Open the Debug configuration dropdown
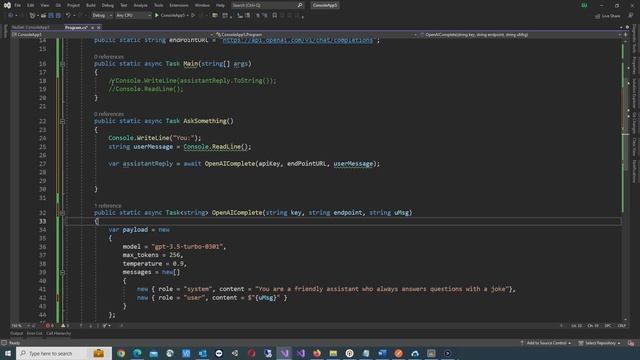Viewport: 640px width, 360px height. pyautogui.click(x=102, y=16)
